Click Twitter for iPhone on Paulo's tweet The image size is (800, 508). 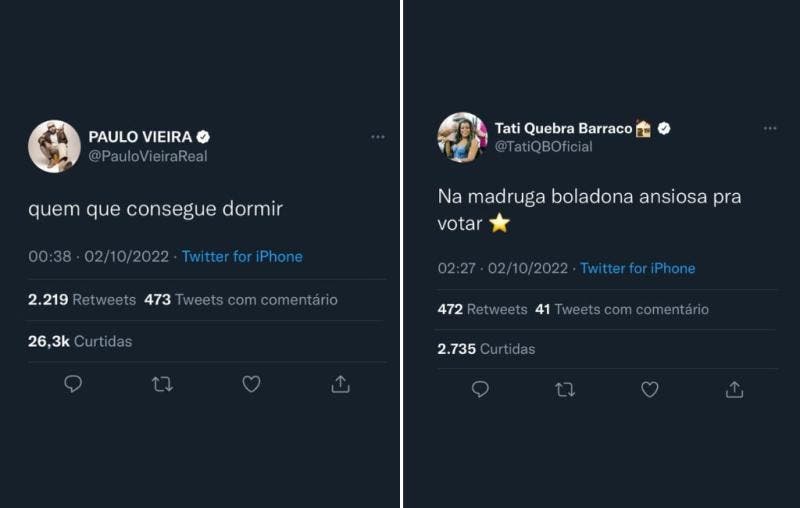coord(242,256)
